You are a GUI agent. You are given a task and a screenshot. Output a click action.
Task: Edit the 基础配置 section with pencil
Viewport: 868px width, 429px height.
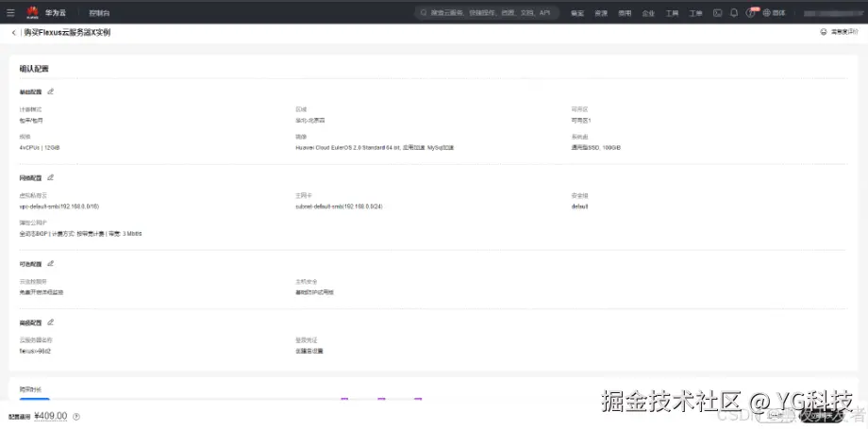[51, 91]
